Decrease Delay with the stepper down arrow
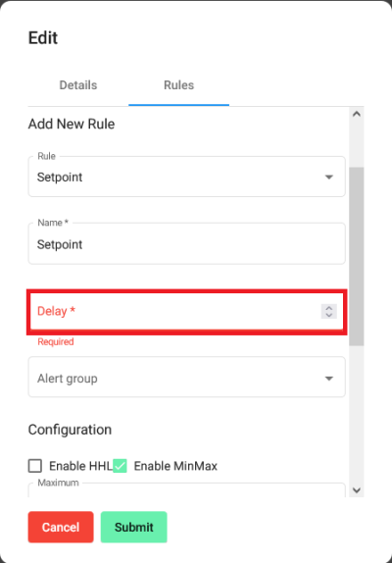 (x=329, y=315)
